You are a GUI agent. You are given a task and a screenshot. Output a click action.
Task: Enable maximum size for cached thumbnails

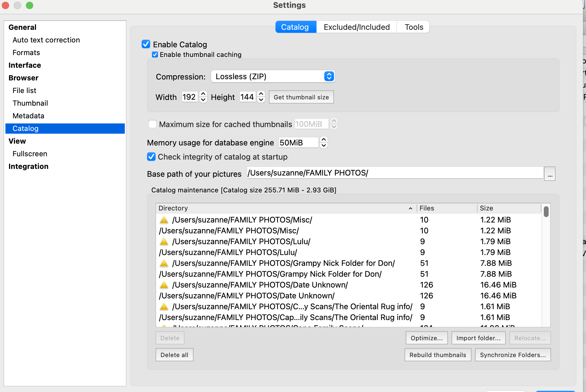[153, 124]
